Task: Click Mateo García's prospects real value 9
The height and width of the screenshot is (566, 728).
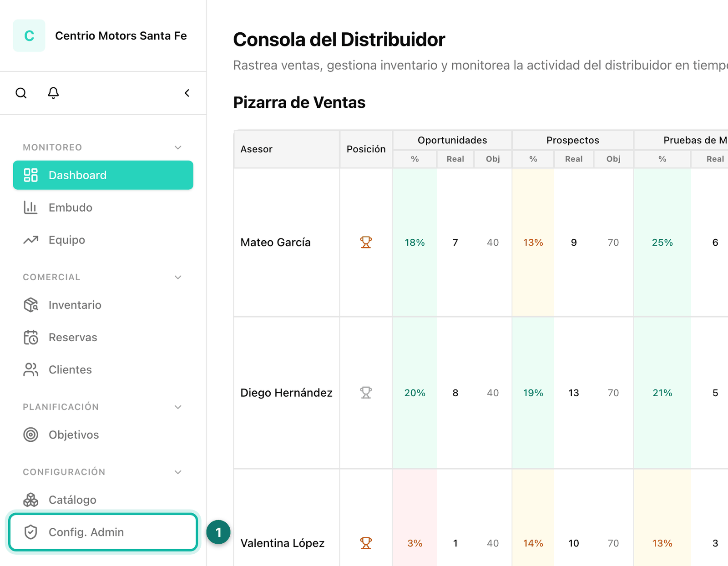Action: tap(574, 243)
